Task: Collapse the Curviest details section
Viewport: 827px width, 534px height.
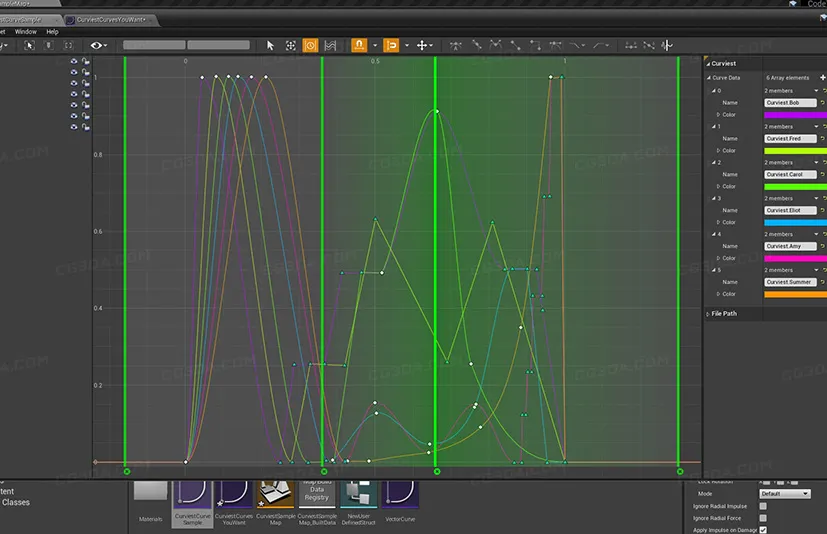Action: (708, 63)
